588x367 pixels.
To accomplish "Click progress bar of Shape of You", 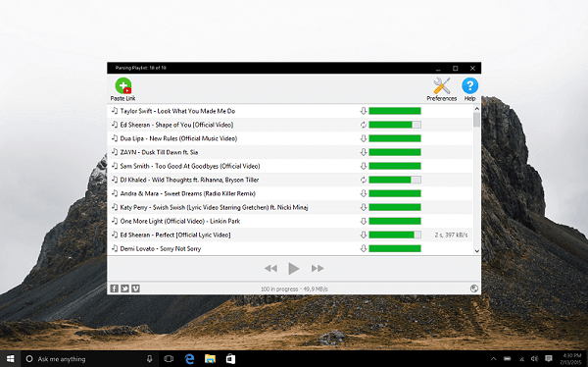I will (395, 125).
